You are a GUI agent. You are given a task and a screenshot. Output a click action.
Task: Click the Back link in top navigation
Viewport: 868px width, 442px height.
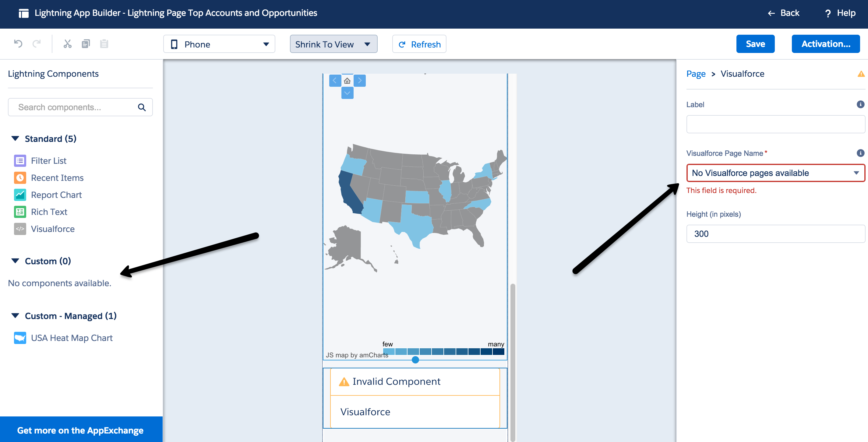(x=786, y=12)
